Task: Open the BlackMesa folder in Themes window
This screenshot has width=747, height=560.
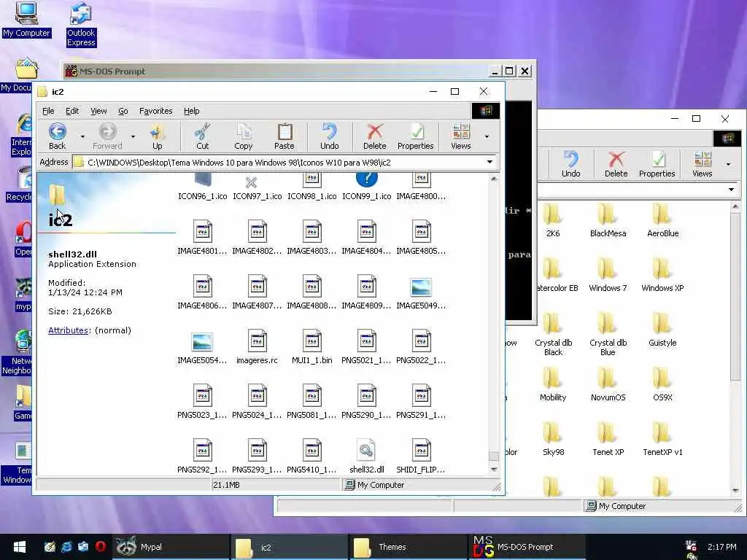Action: tap(608, 214)
